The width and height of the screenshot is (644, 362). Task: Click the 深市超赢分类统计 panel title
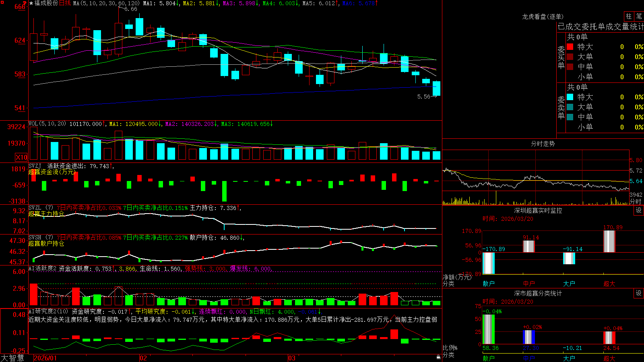[x=538, y=293]
